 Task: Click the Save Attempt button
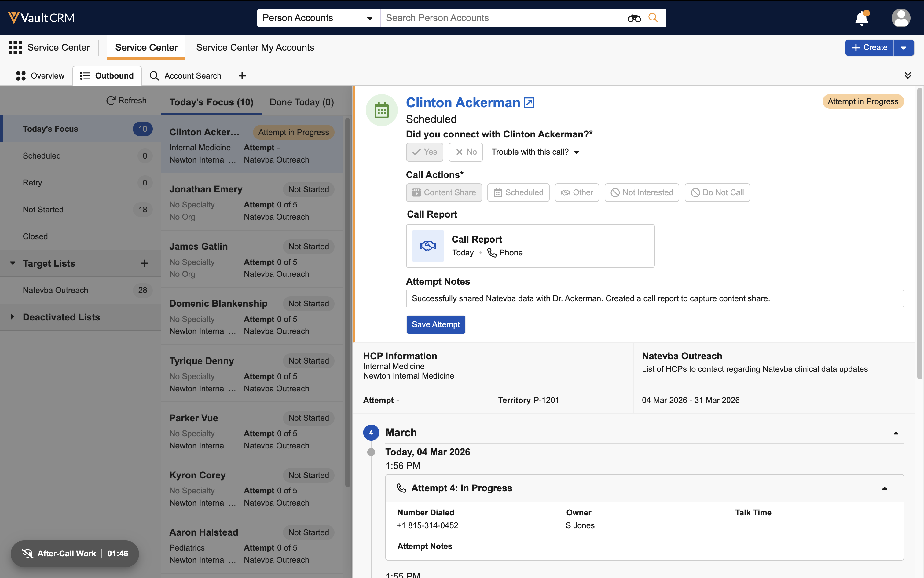(435, 324)
